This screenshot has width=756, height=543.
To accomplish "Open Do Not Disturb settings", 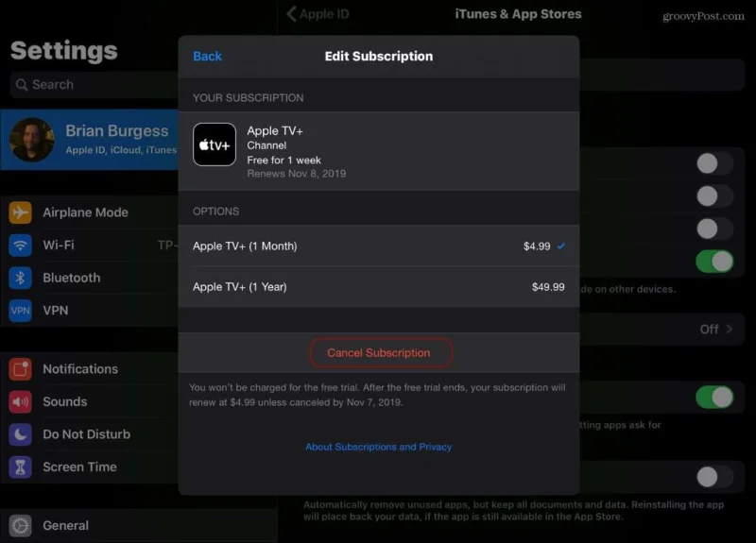I will pyautogui.click(x=90, y=434).
